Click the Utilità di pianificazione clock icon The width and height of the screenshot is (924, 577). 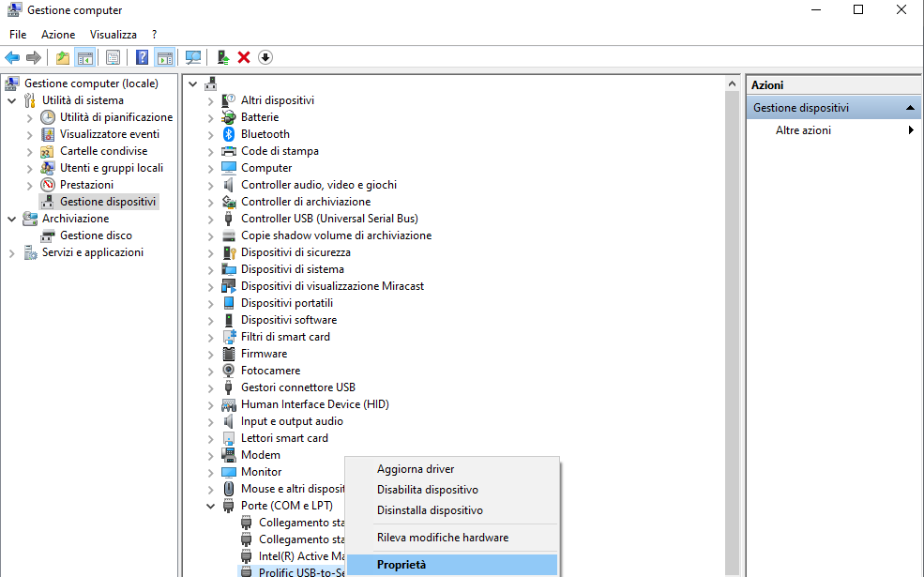(x=48, y=116)
